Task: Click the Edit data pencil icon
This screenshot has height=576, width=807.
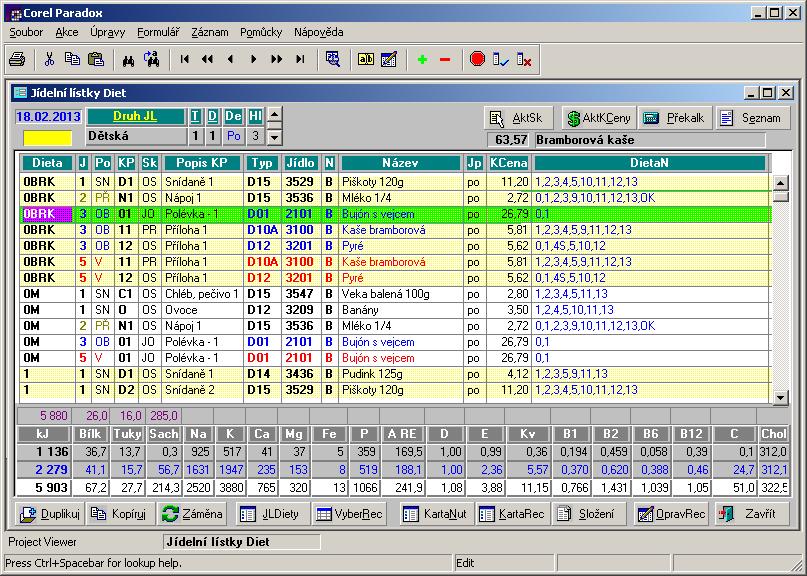Action: tap(389, 59)
